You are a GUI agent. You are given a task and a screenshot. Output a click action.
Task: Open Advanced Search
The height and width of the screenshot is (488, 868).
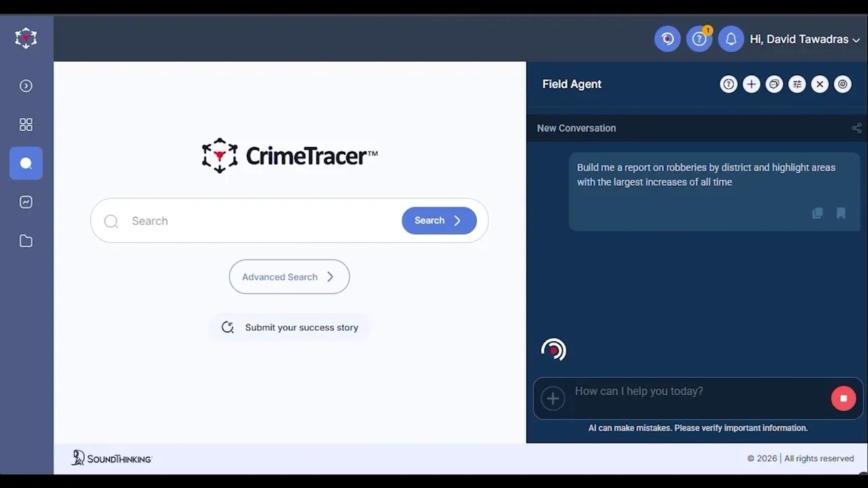290,277
